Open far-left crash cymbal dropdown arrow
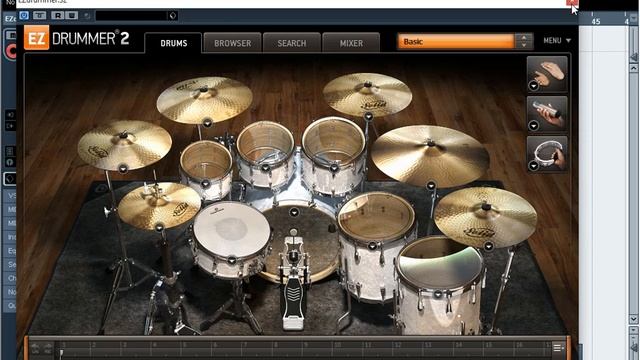640x360 pixels. [123, 169]
